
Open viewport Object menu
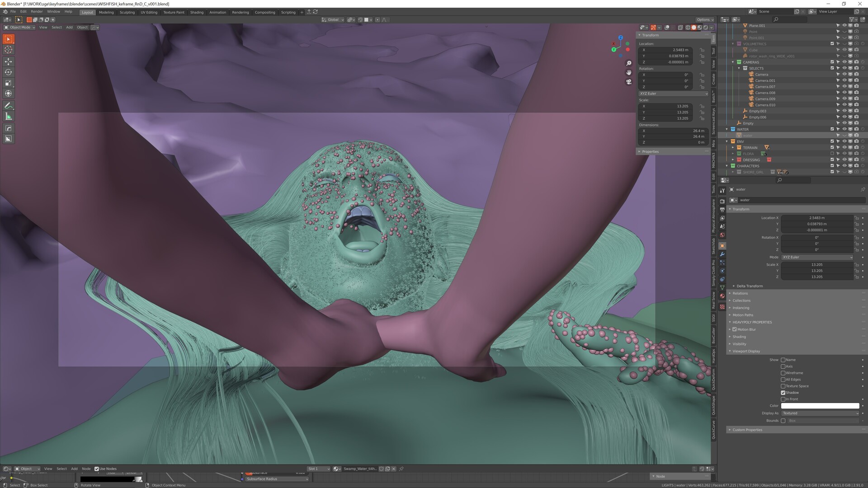(x=82, y=27)
